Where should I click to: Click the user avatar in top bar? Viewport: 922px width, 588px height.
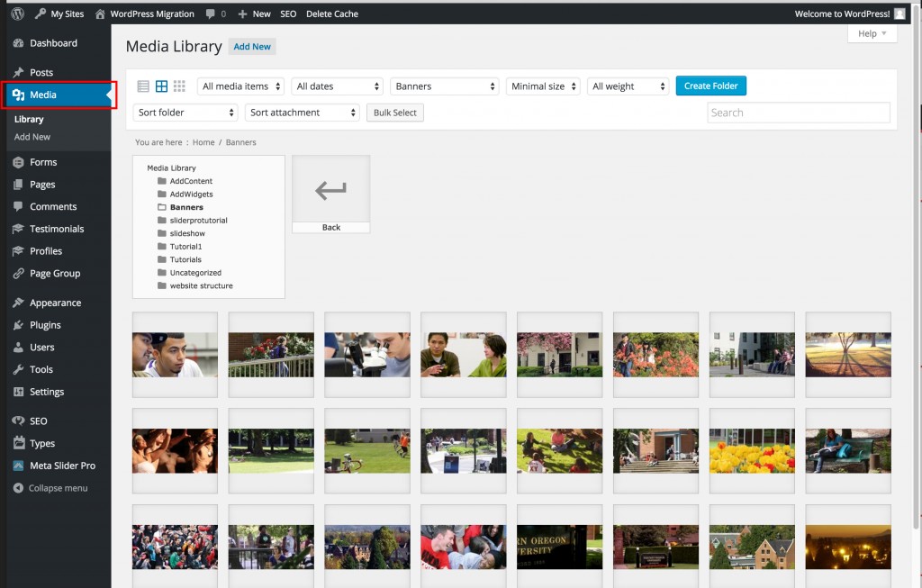pos(899,14)
